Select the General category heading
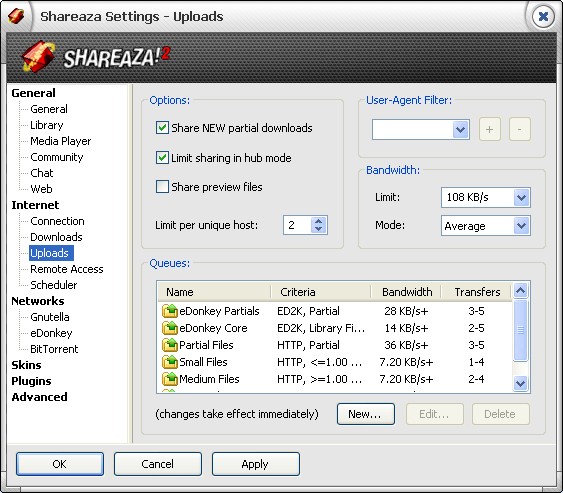The height and width of the screenshot is (493, 563). point(33,93)
